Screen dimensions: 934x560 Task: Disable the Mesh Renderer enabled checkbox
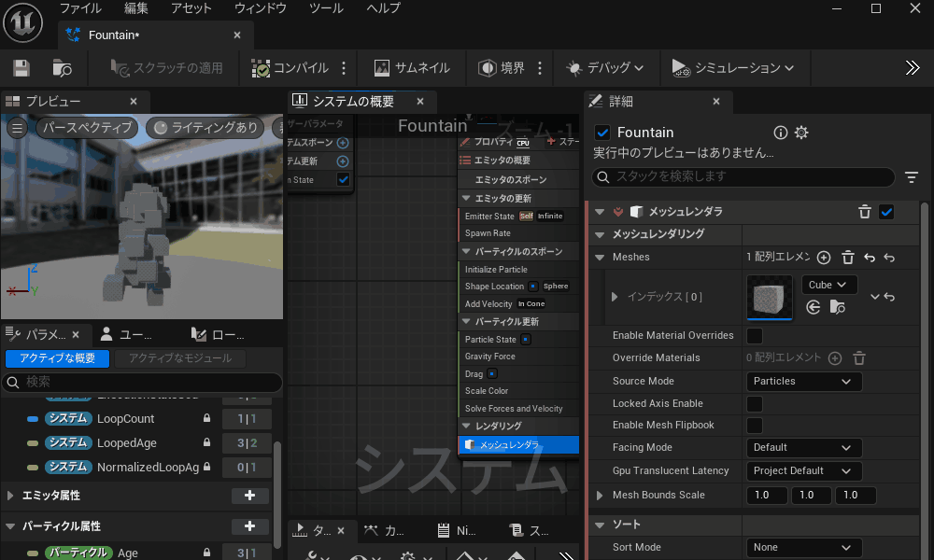887,212
